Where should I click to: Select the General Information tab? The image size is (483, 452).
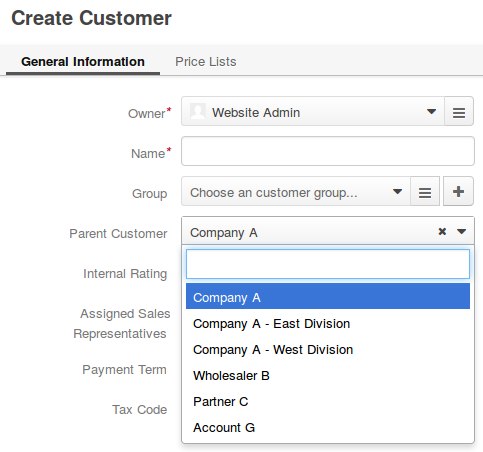coord(83,62)
